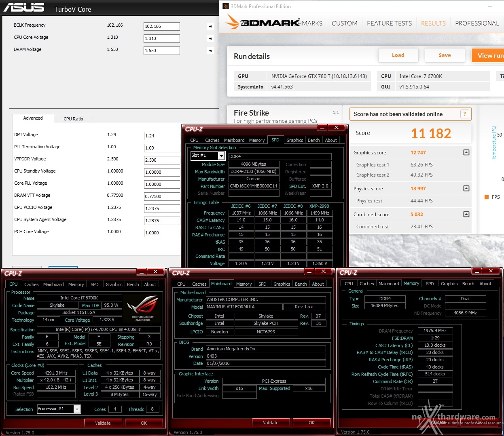This screenshot has width=504, height=436.
Task: Click the CPU name Intel Core i7 6700K in 3DMark
Action: (421, 76)
